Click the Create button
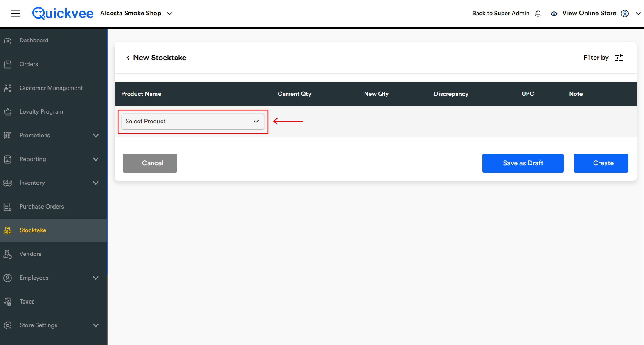The width and height of the screenshot is (644, 345). 601,163
